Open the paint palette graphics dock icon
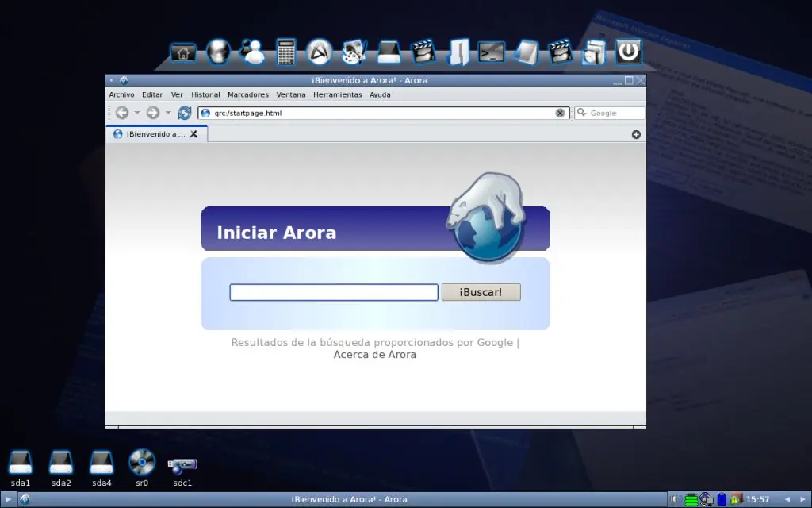812x508 pixels. click(x=354, y=52)
